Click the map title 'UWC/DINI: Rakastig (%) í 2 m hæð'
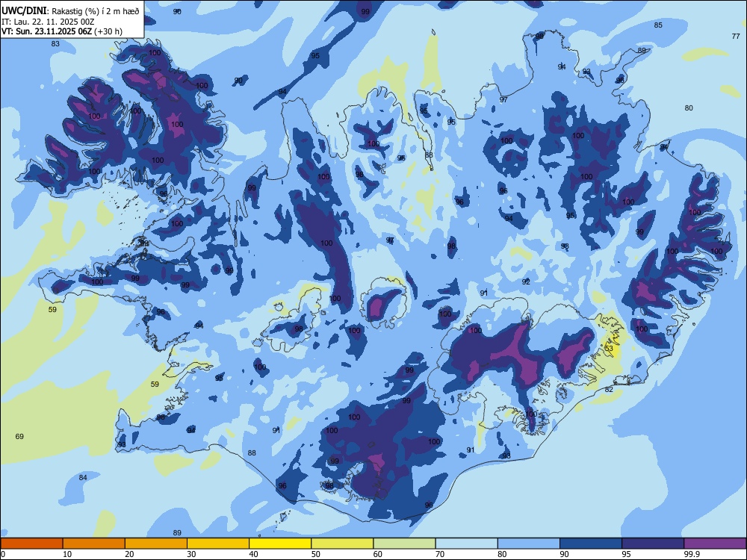Screen dimensions: 747x560 click(x=70, y=11)
